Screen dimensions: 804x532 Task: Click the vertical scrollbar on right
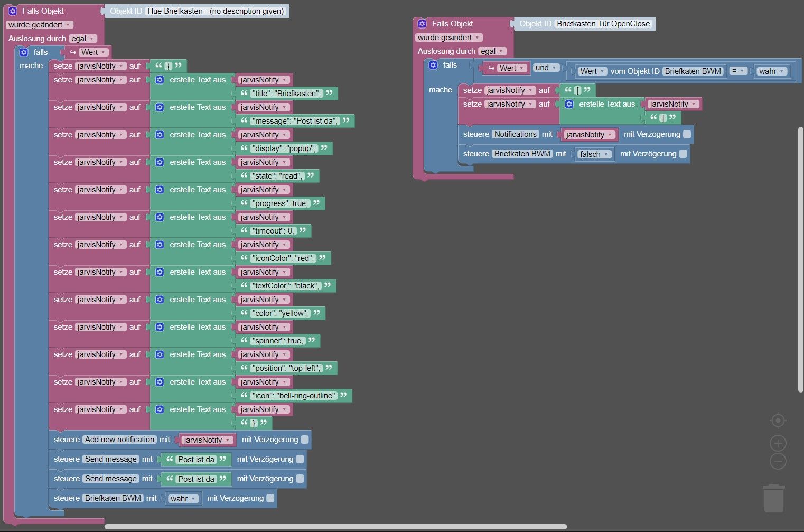(x=801, y=259)
